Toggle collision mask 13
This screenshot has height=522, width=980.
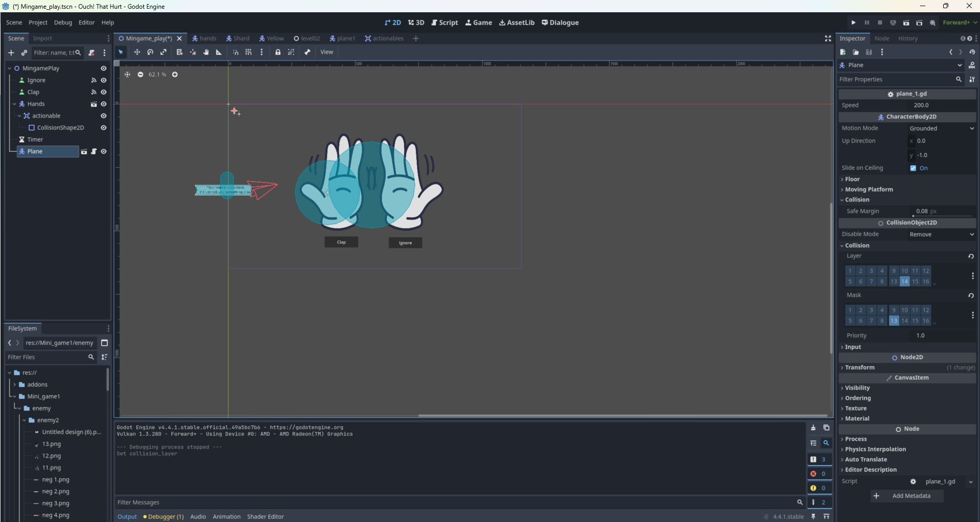(894, 321)
